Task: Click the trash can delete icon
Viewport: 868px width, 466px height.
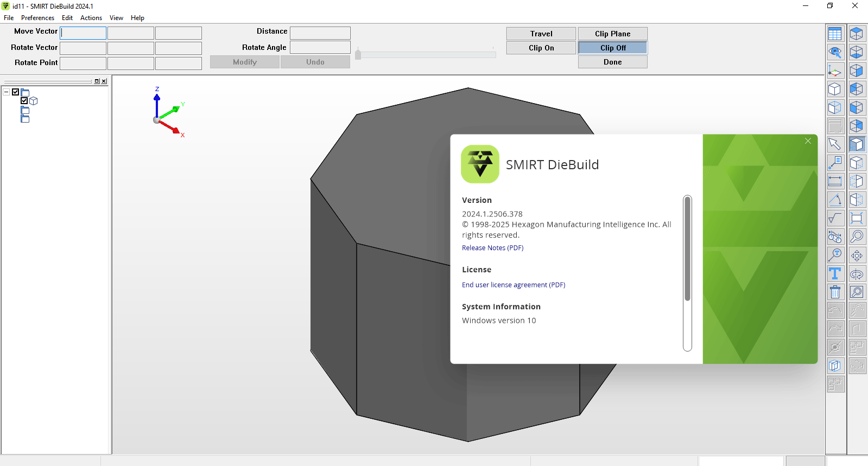Action: (x=835, y=292)
